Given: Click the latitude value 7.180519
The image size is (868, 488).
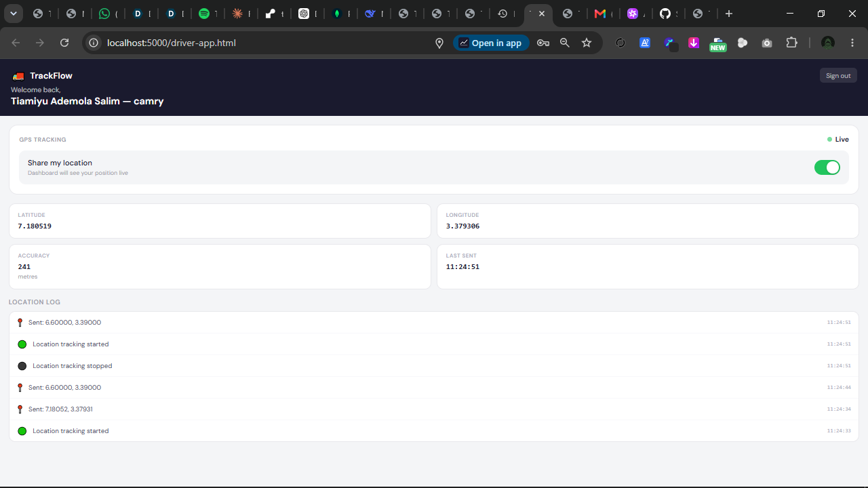Looking at the screenshot, I should pos(35,226).
